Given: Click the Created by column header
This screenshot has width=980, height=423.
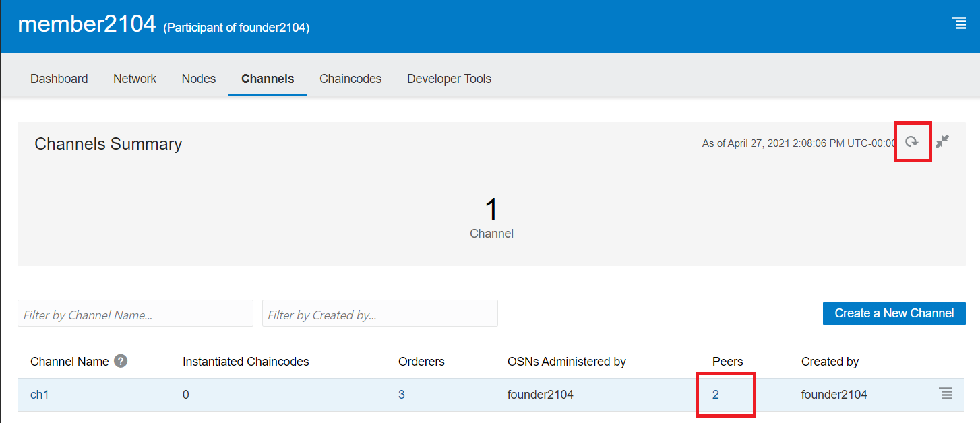Looking at the screenshot, I should pyautogui.click(x=830, y=362).
